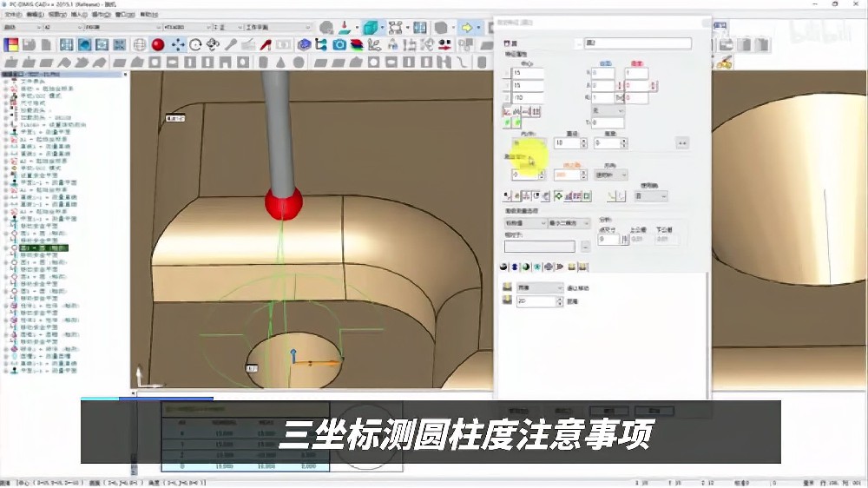Screen dimensions: 868x488
Task: Click the multicolor palette icon in toolbar
Action: point(11,45)
